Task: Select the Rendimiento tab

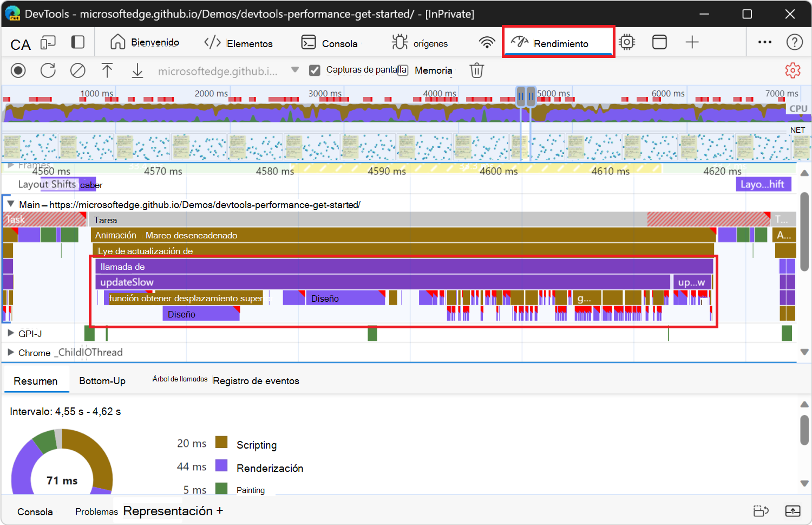Action: point(558,42)
